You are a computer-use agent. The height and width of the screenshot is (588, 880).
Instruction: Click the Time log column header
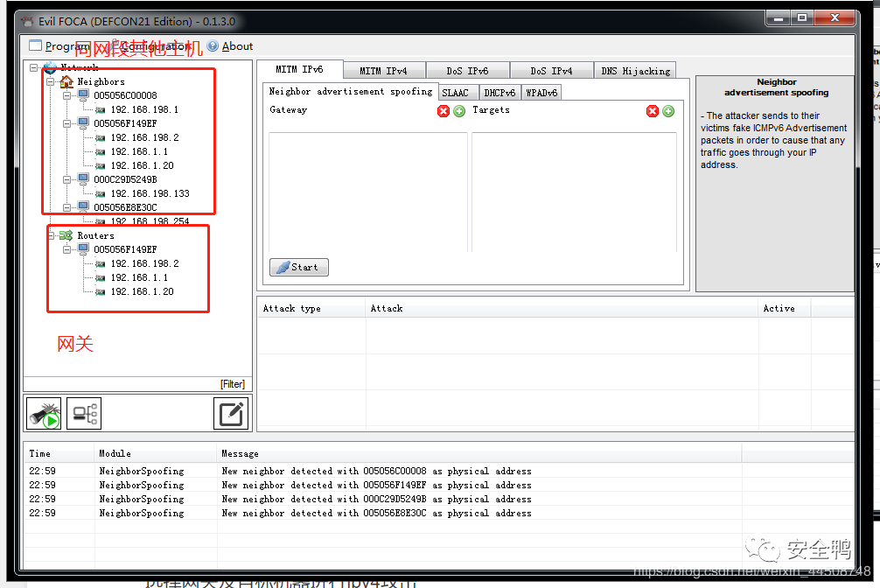[x=59, y=454]
